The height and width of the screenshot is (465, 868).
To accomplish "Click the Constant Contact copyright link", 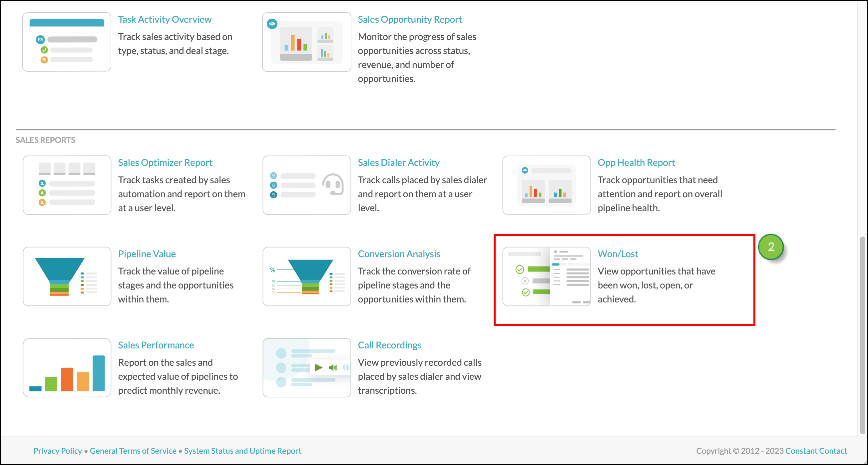I will click(816, 451).
